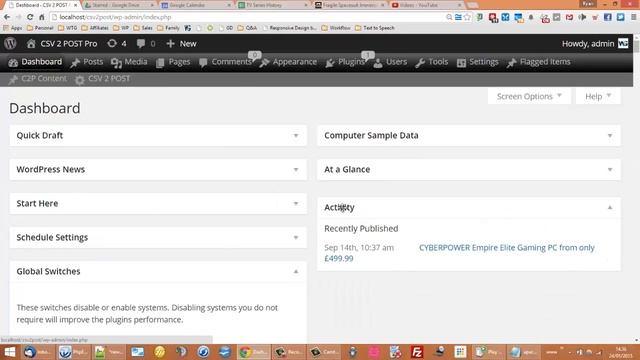This screenshot has width=640, height=360.
Task: Click the Recently Published heading
Action: pos(361,229)
